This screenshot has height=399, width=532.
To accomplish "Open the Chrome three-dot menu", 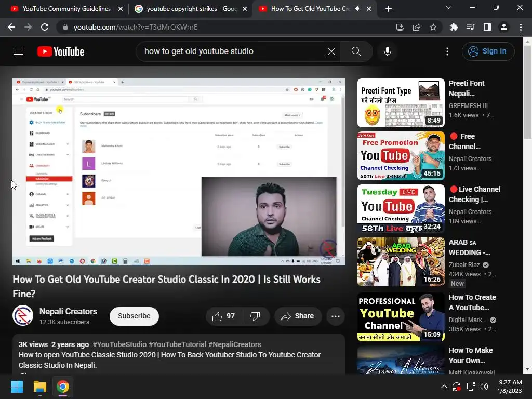I will point(521,27).
